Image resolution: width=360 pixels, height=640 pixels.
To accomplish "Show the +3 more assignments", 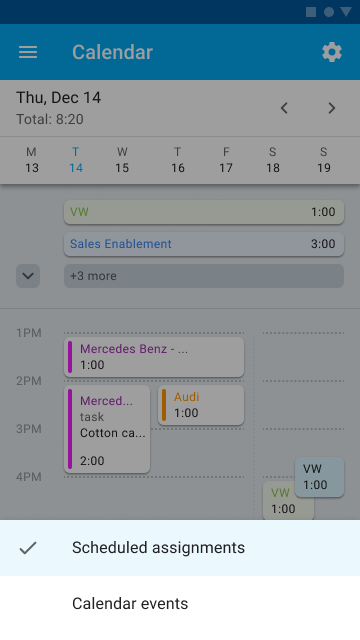I will tap(204, 276).
